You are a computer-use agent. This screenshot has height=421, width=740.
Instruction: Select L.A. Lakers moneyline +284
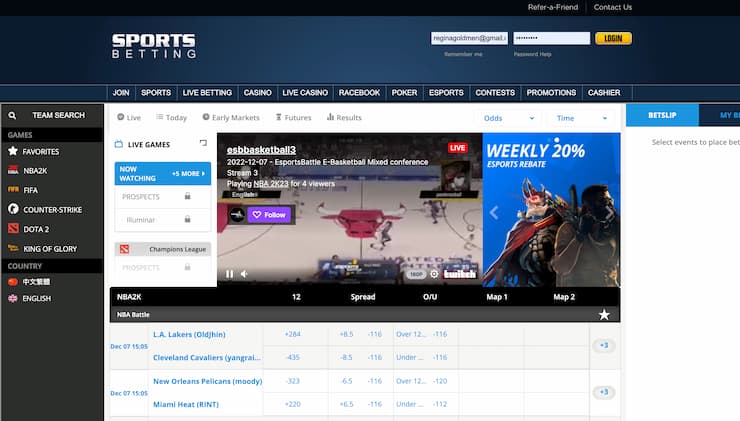tap(295, 334)
